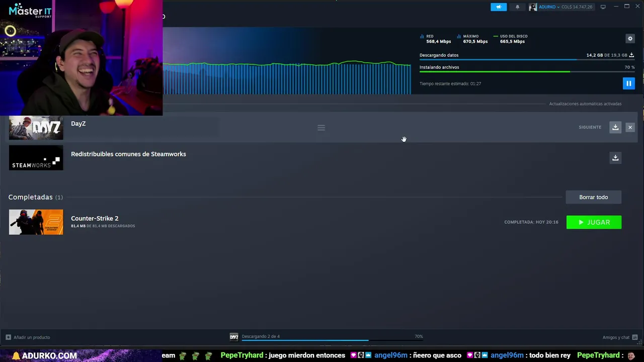Screen dimensions: 644x362
Task: Remove DayZ from the download queue
Action: click(x=630, y=127)
